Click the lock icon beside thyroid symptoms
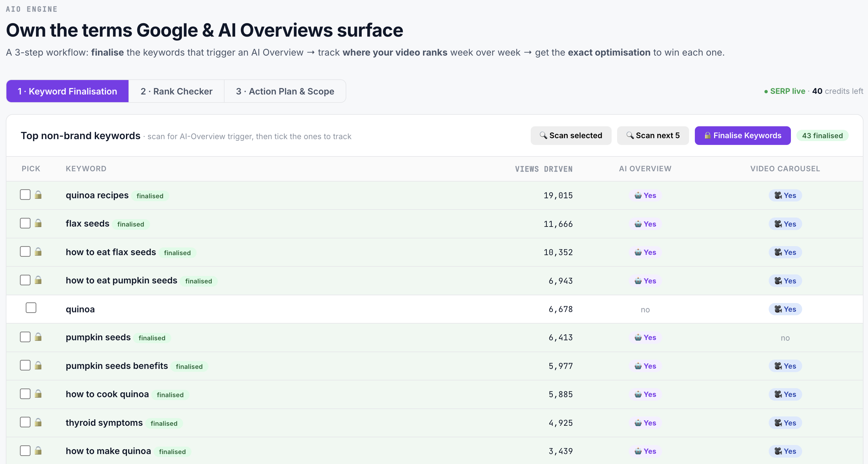Viewport: 868px width, 464px height. (x=38, y=422)
